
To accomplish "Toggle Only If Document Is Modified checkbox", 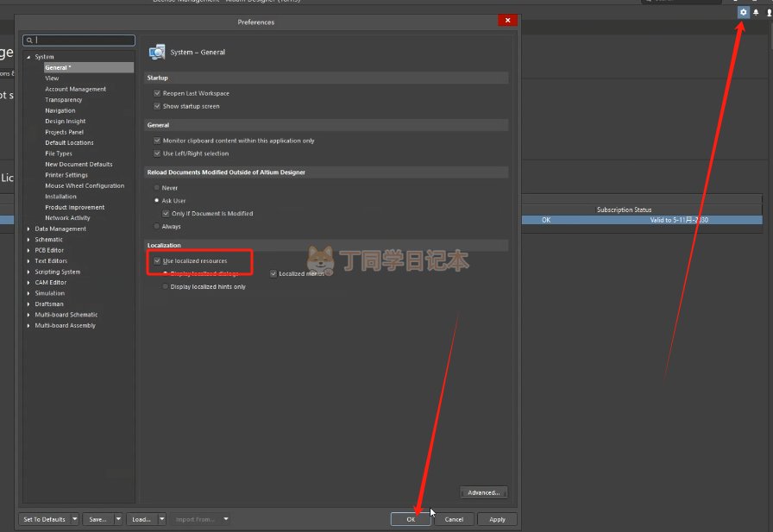I will 166,213.
